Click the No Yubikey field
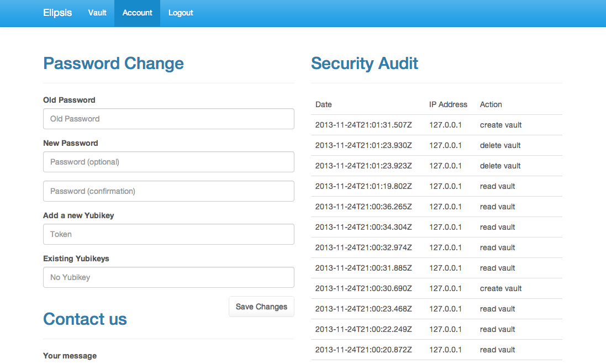 click(x=168, y=277)
